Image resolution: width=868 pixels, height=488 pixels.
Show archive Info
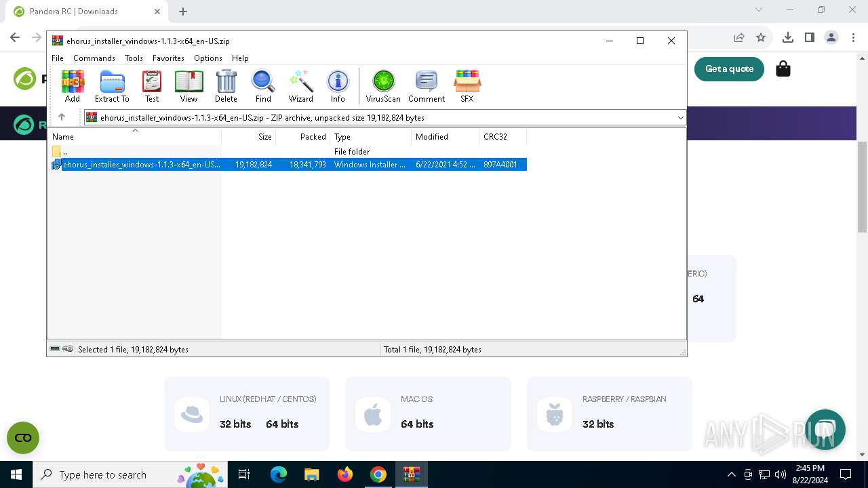338,86
